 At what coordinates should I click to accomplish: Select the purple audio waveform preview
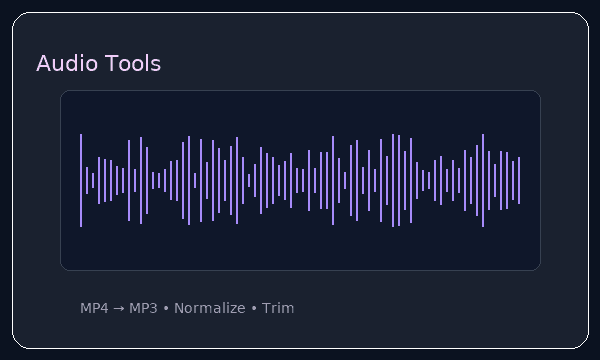click(x=300, y=180)
